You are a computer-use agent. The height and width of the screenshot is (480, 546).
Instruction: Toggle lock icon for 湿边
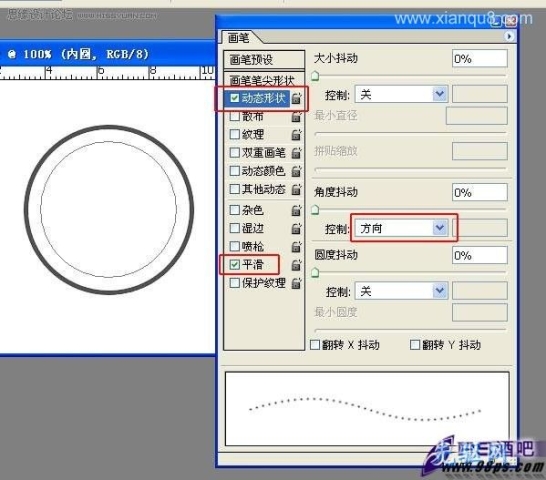[x=296, y=228]
